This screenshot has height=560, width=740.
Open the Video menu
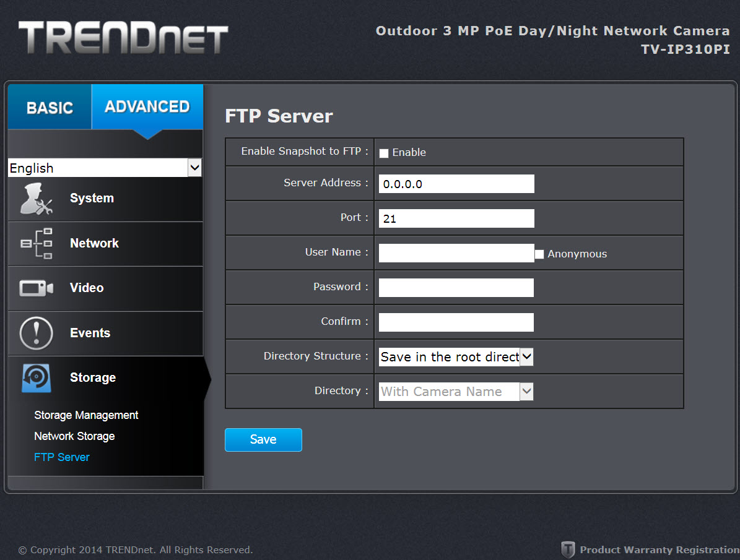[105, 288]
